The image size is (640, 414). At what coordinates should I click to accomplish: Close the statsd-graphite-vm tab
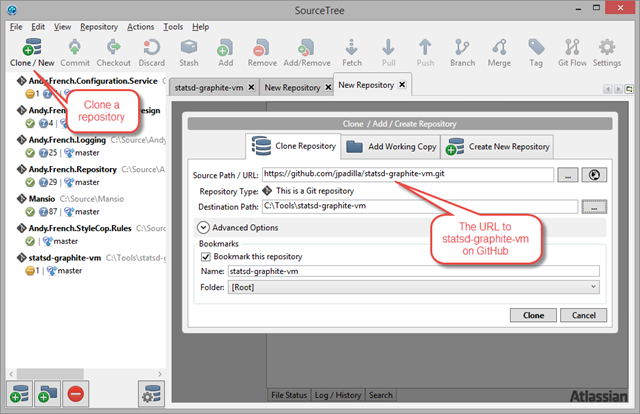[x=251, y=87]
